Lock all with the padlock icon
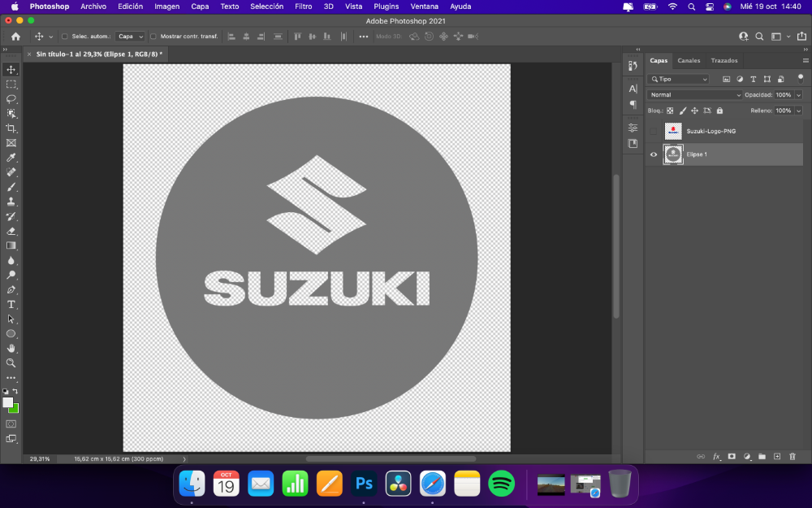 point(719,111)
